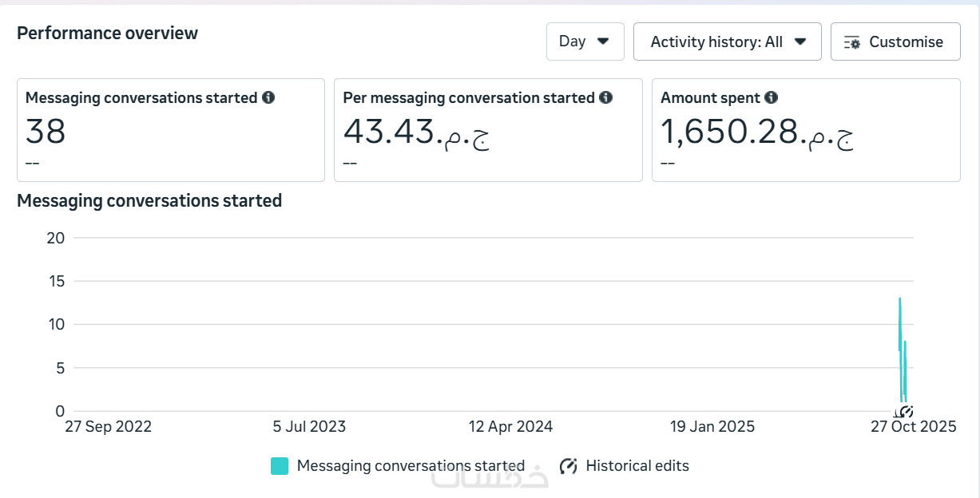Click the 27 Sep 2022 x-axis date label
The width and height of the screenshot is (980, 498).
[108, 427]
